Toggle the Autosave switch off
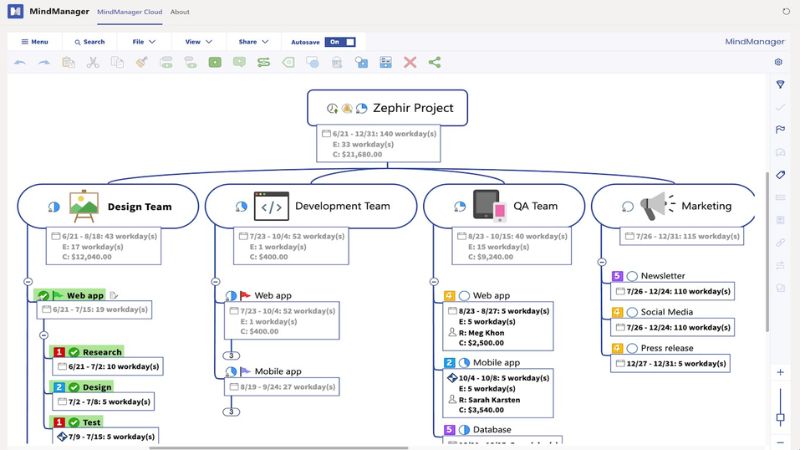The width and height of the screenshot is (800, 450). 339,42
